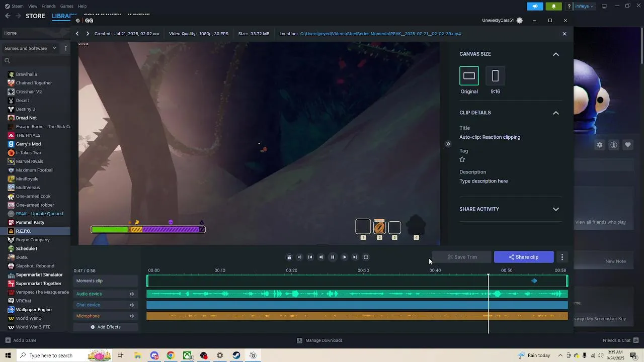Open Steam notifications bell
Image resolution: width=644 pixels, height=362 pixels.
point(554,6)
